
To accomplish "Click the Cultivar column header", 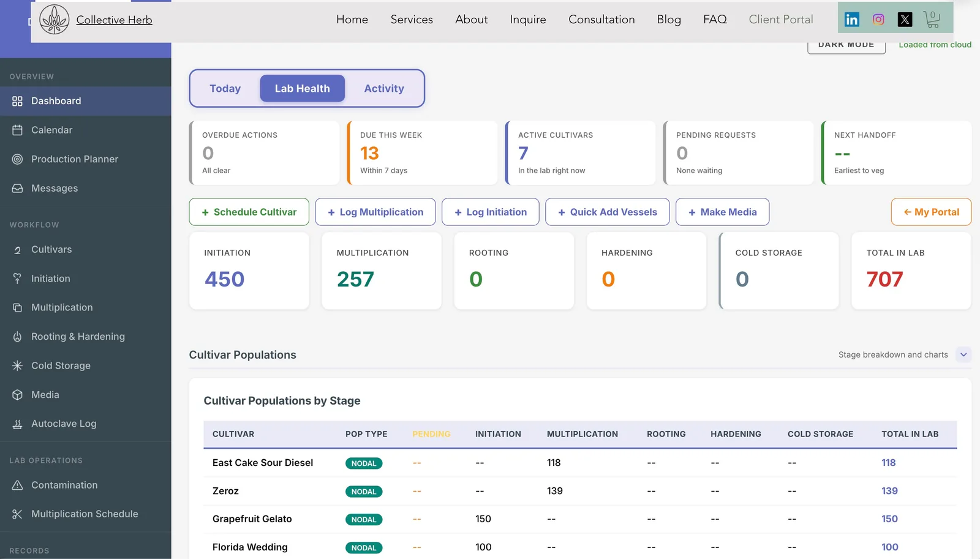I will click(x=233, y=434).
